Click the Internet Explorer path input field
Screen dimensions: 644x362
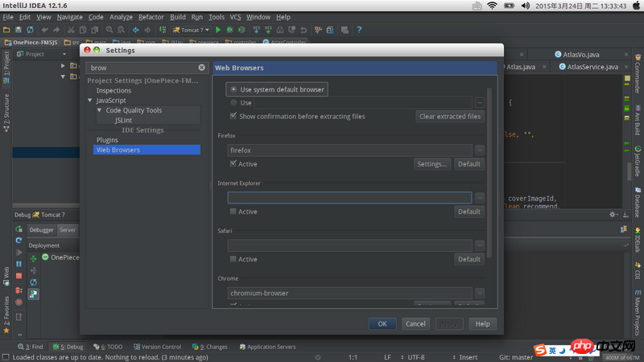[349, 198]
